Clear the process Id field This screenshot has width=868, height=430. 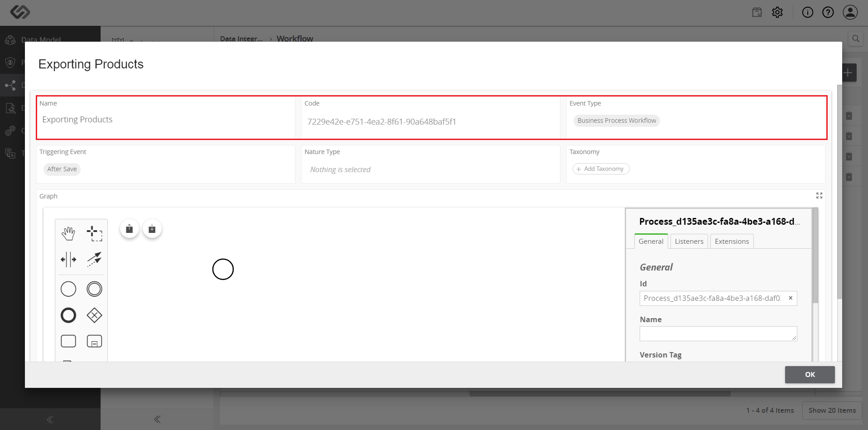tap(791, 298)
